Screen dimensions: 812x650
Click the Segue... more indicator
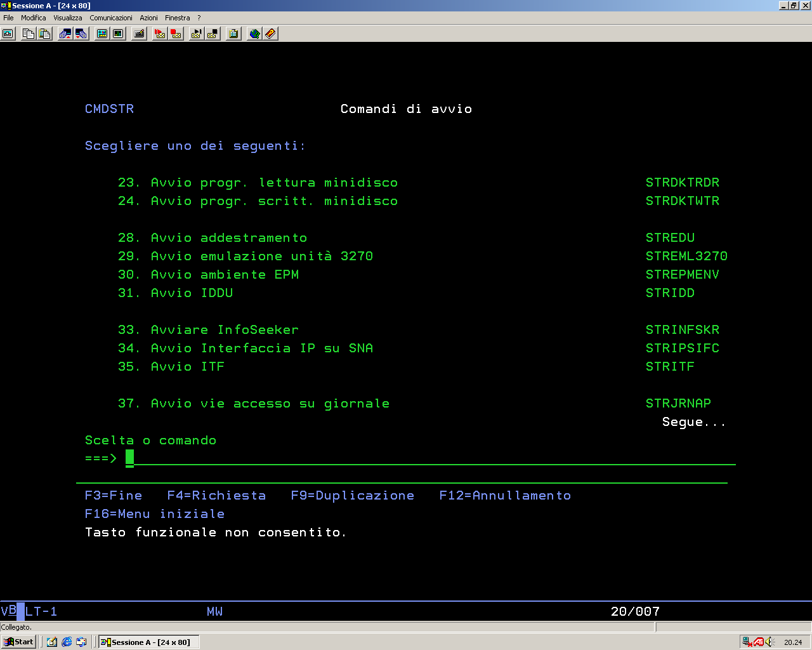coord(694,422)
